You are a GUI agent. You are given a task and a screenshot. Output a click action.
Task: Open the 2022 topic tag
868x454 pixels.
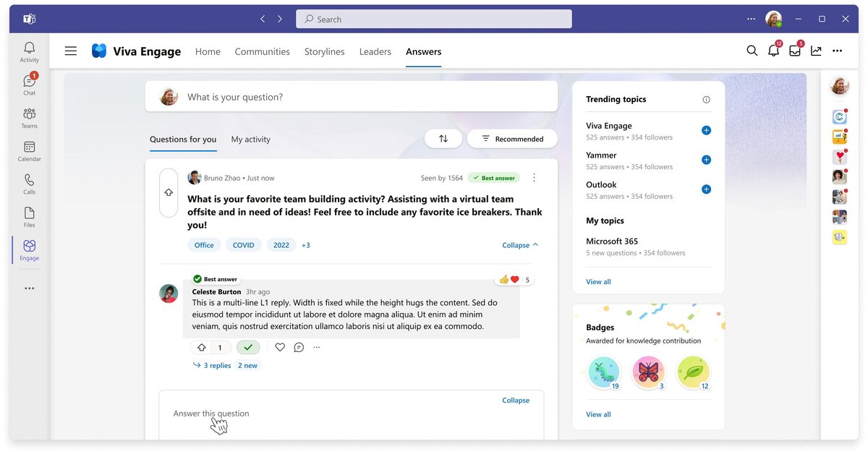click(x=281, y=245)
